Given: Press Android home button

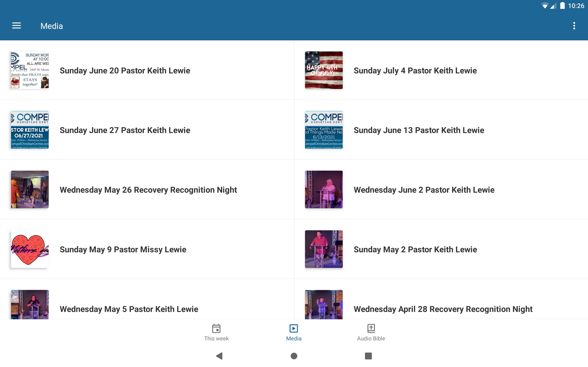Looking at the screenshot, I should pyautogui.click(x=294, y=356).
